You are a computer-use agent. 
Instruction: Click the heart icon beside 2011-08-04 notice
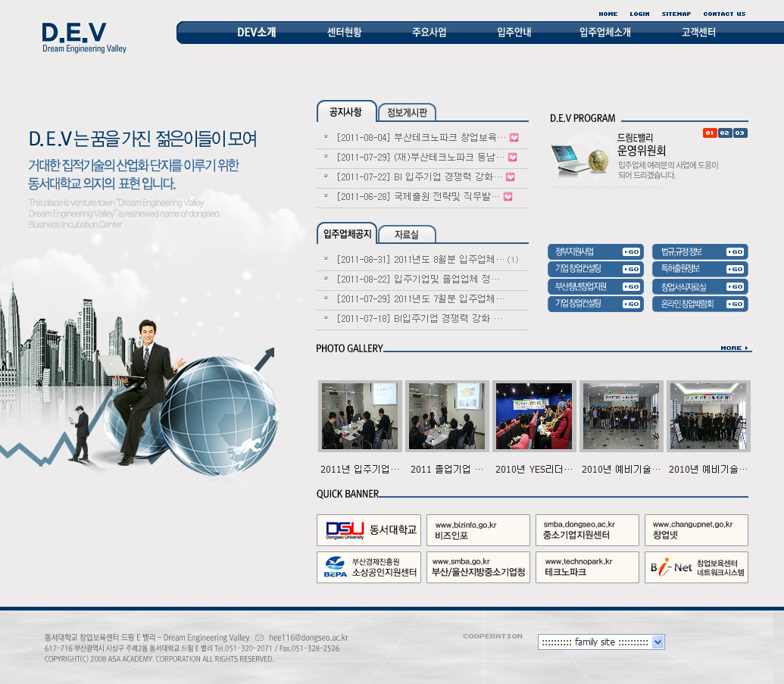tap(514, 138)
